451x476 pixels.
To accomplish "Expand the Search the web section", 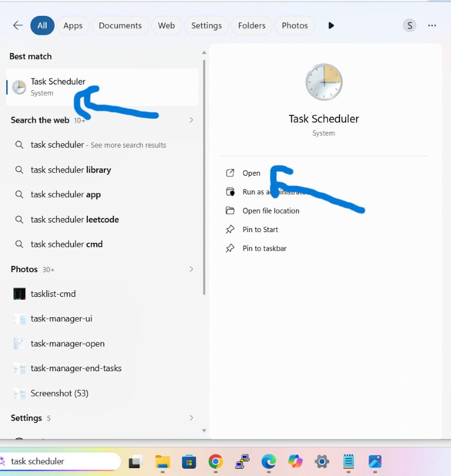I will click(x=191, y=120).
